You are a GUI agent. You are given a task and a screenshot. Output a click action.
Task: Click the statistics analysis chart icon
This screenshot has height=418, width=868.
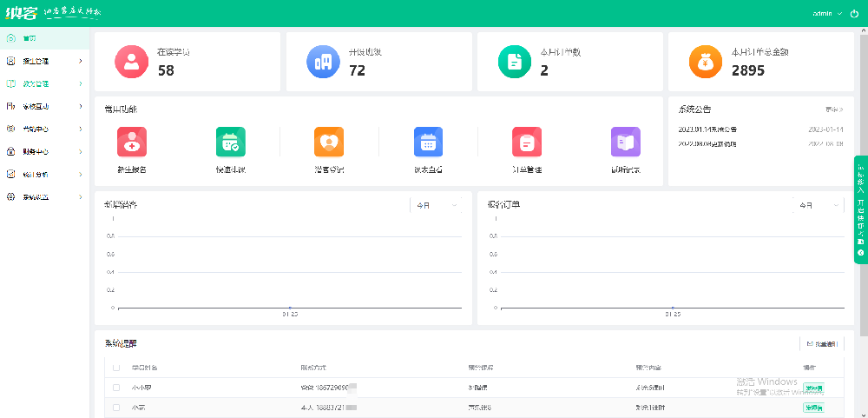[x=10, y=174]
